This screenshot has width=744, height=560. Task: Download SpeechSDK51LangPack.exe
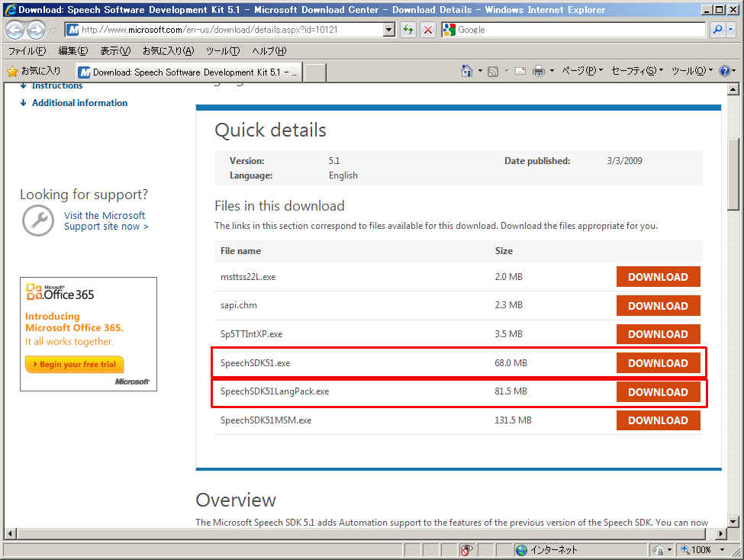pos(658,392)
